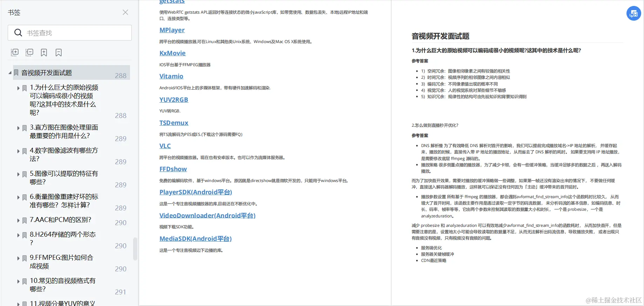
Task: Click the remove bookmark icon
Action: click(x=59, y=53)
